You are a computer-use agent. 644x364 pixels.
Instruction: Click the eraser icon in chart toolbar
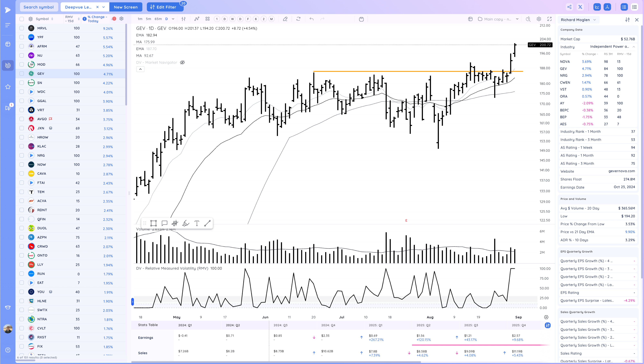285,19
